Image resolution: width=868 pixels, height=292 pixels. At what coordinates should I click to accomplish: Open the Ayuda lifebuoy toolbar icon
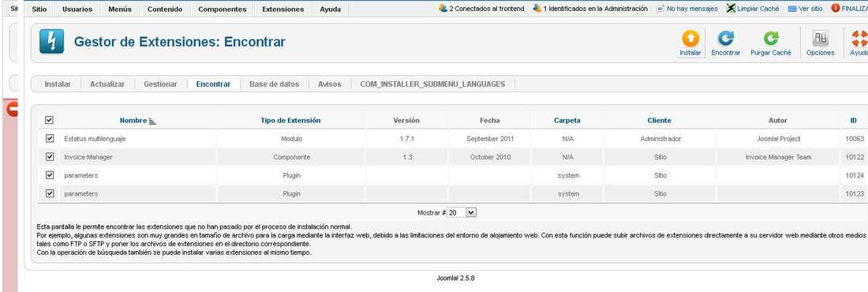[859, 39]
